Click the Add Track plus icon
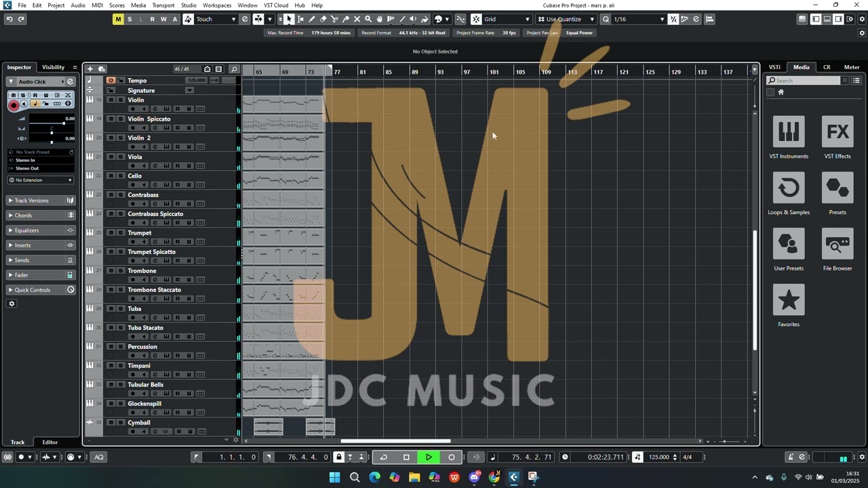 click(x=90, y=69)
